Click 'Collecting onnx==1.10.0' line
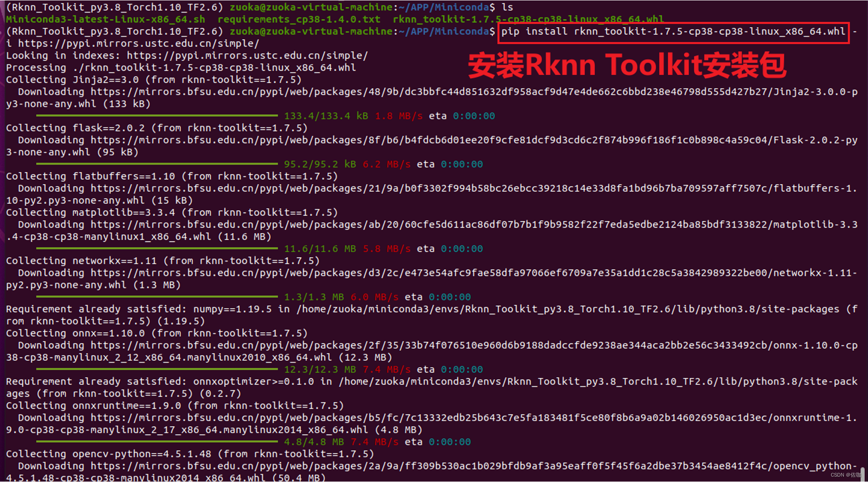868x482 pixels. coord(157,333)
